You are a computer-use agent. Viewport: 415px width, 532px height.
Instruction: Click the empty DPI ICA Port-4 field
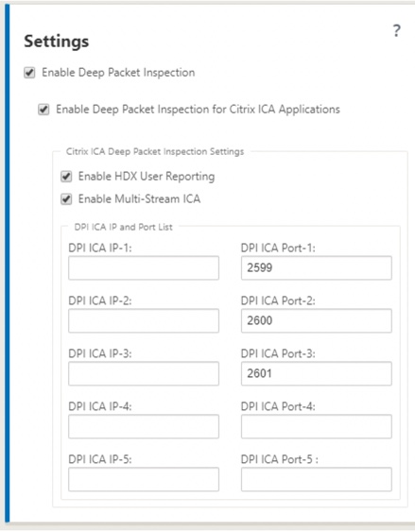pos(317,426)
